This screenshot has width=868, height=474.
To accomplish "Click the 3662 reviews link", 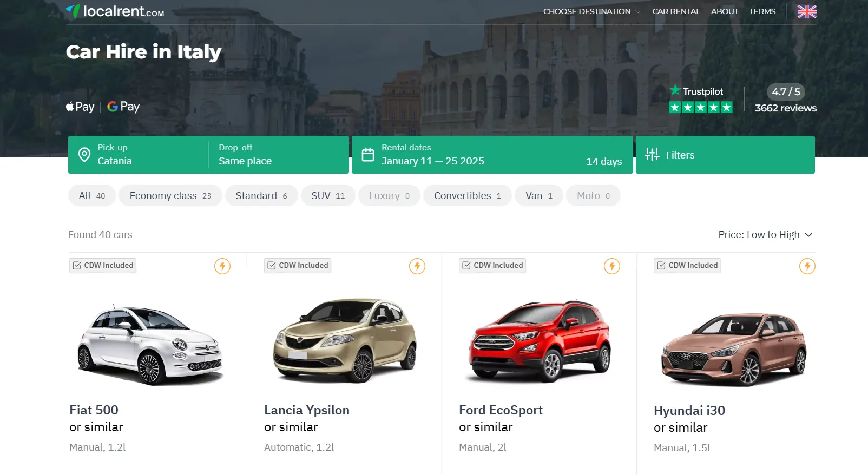I will (786, 108).
